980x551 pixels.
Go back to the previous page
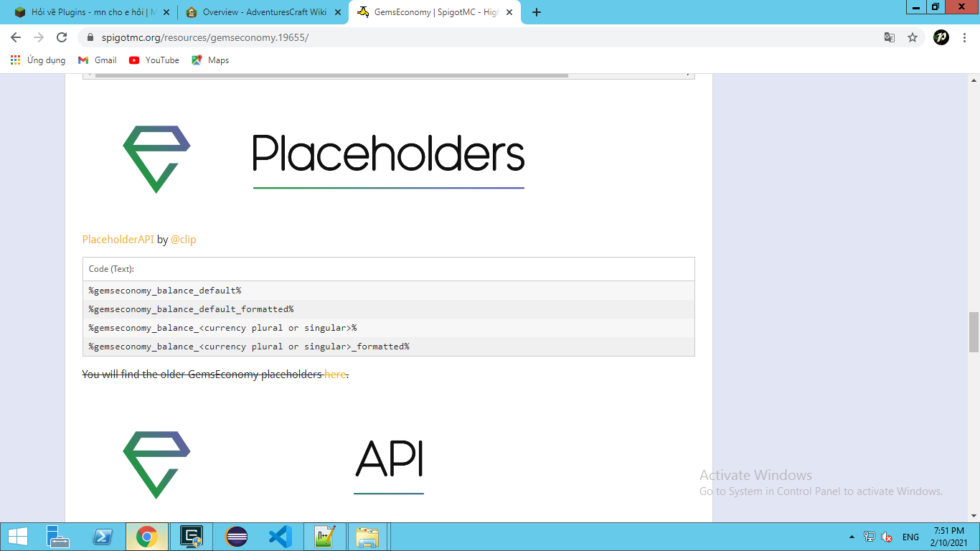(16, 37)
